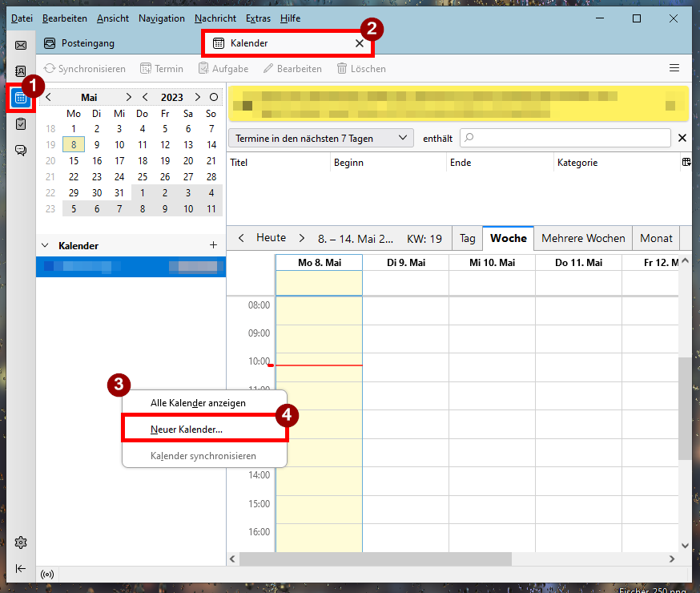
Task: Open the hamburger application menu
Action: [674, 68]
